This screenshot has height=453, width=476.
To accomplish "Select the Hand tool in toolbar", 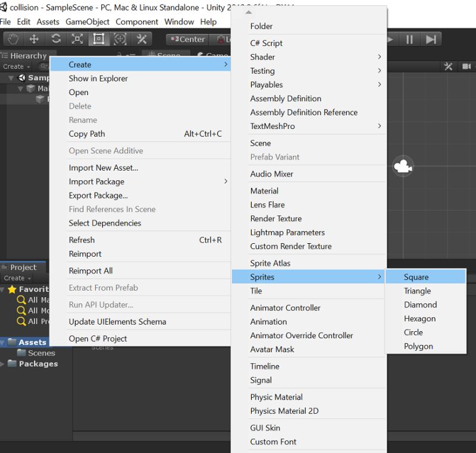I will point(13,39).
